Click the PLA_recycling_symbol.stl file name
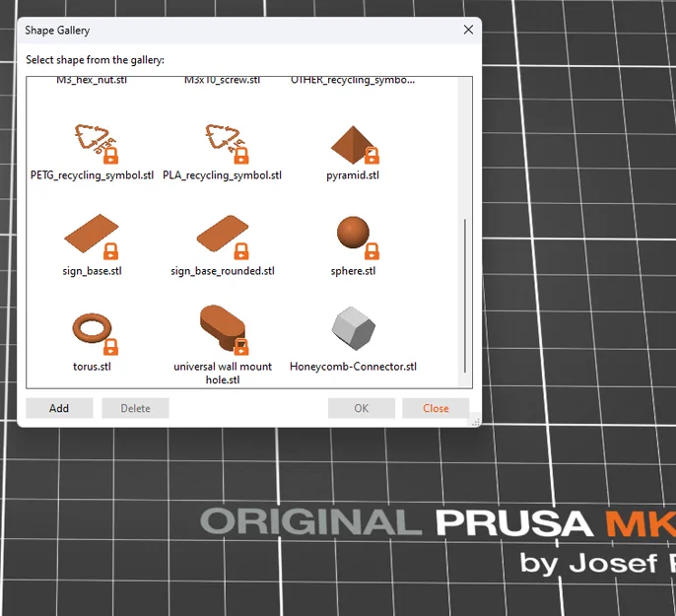Image resolution: width=676 pixels, height=616 pixels. [222, 175]
